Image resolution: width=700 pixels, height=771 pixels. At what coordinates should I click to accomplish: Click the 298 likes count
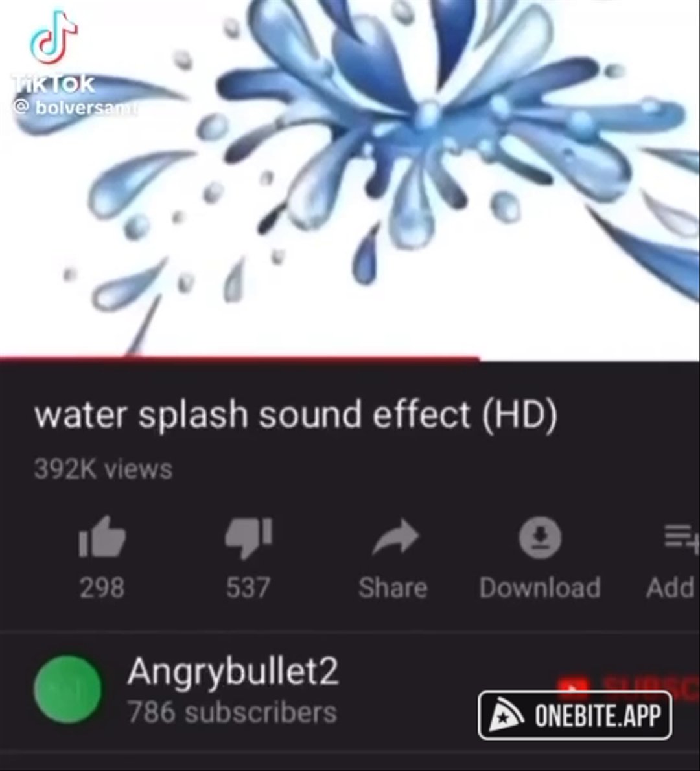pyautogui.click(x=102, y=587)
